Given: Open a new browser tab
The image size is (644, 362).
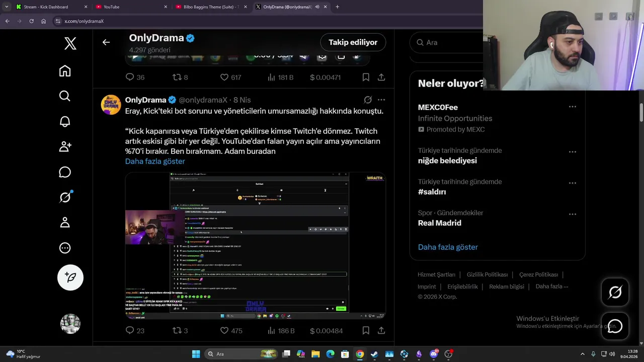Looking at the screenshot, I should click(337, 7).
